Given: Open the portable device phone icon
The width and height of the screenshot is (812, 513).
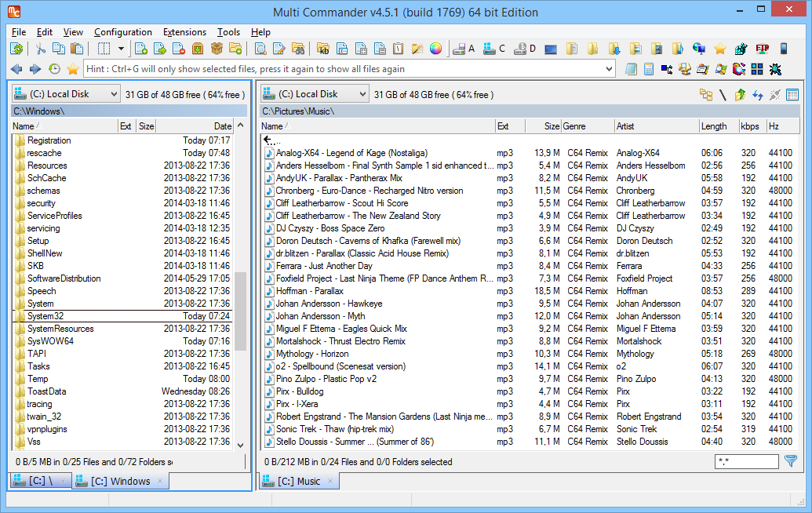Looking at the screenshot, I should (x=784, y=49).
